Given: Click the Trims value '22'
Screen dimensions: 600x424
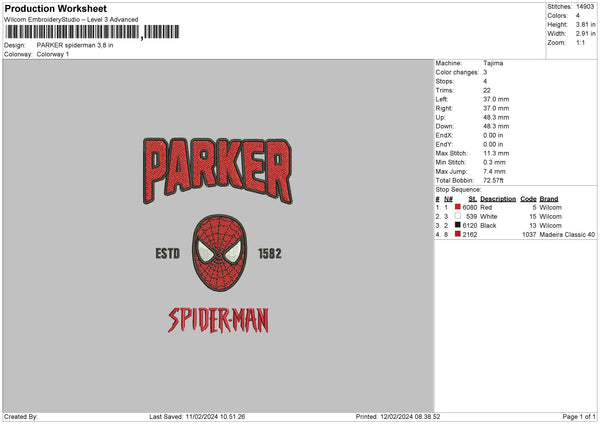Looking at the screenshot, I should (487, 90).
